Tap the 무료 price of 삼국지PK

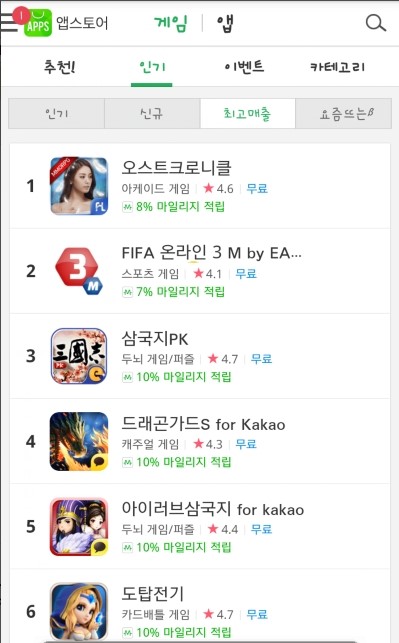pos(262,359)
